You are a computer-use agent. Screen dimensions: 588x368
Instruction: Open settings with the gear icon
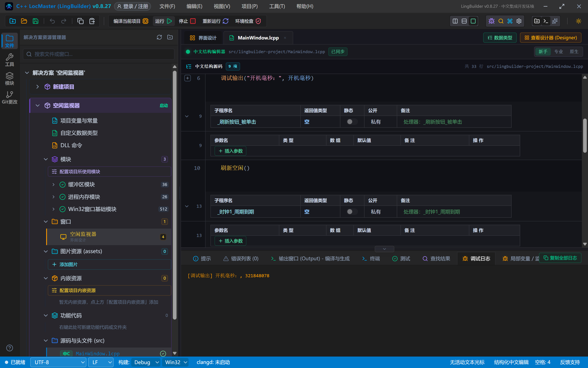click(519, 21)
